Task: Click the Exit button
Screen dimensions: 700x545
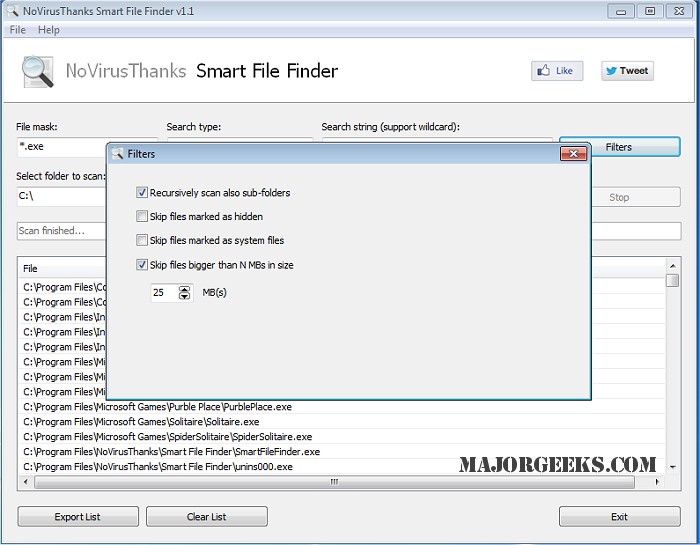Action: [620, 516]
